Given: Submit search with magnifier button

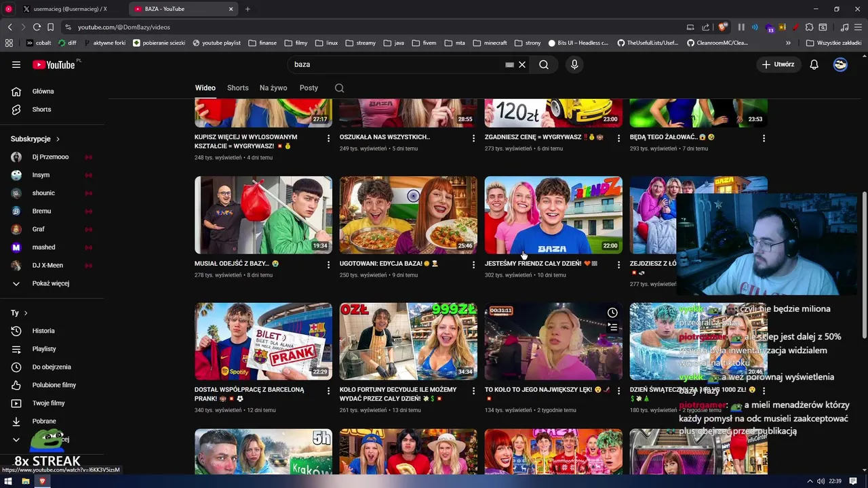Looking at the screenshot, I should (544, 64).
